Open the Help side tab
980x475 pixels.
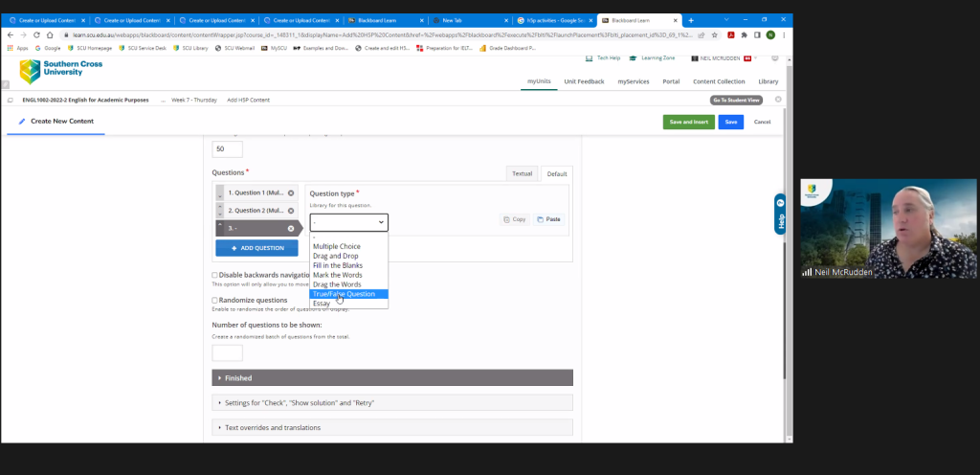pos(780,215)
